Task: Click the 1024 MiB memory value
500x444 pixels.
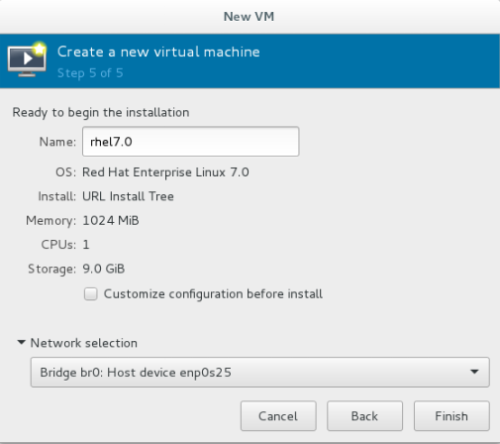Action: [x=111, y=221]
